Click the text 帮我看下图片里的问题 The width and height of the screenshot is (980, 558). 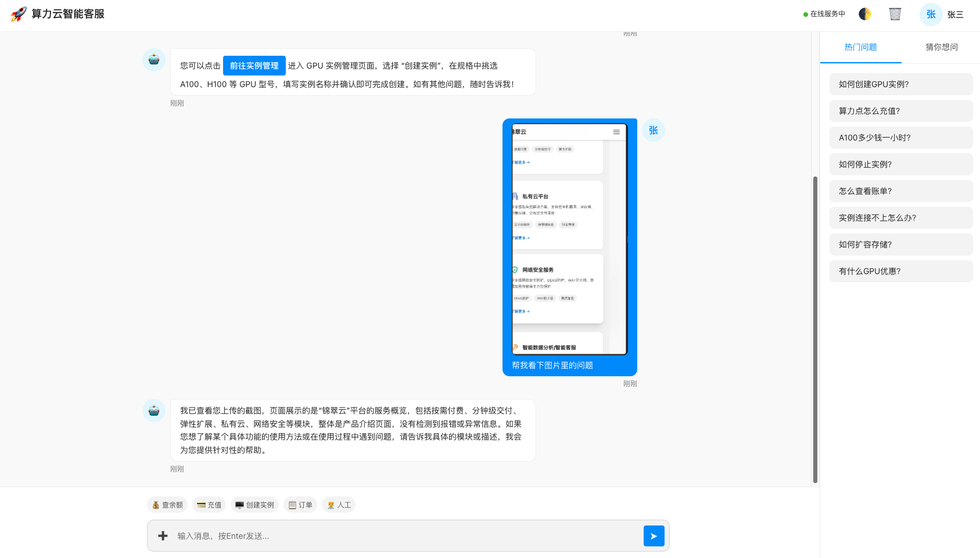552,365
